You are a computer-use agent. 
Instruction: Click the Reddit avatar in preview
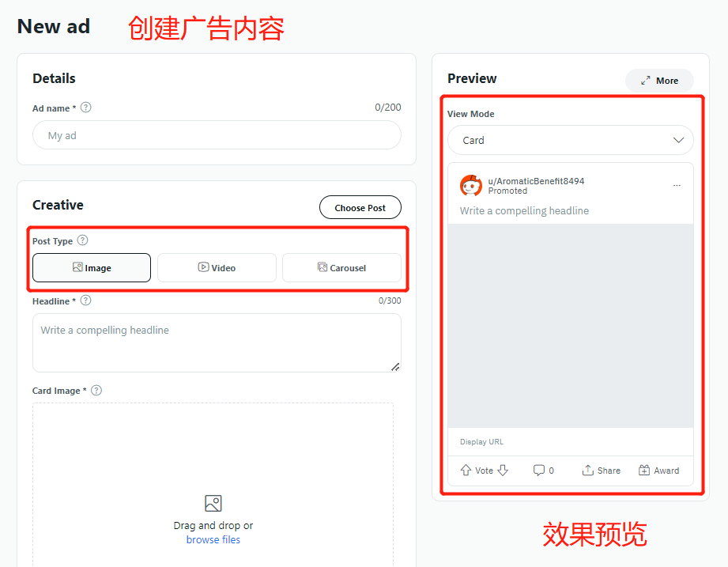(x=471, y=186)
